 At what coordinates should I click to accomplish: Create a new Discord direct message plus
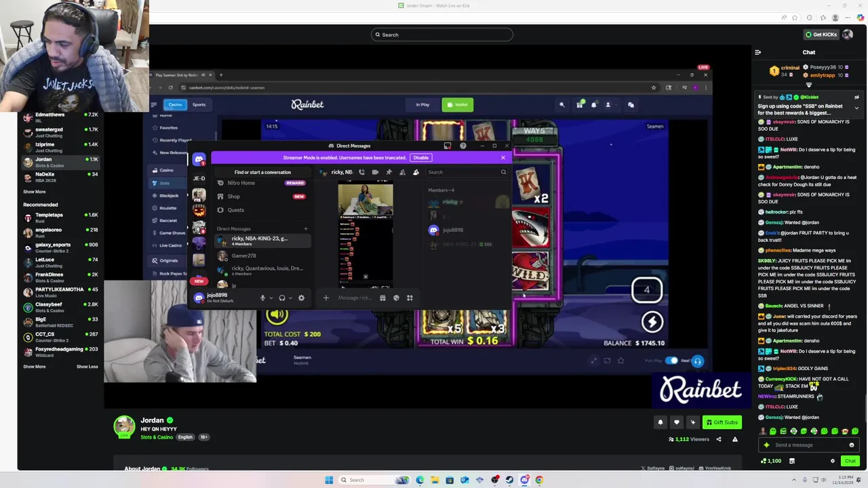point(306,229)
